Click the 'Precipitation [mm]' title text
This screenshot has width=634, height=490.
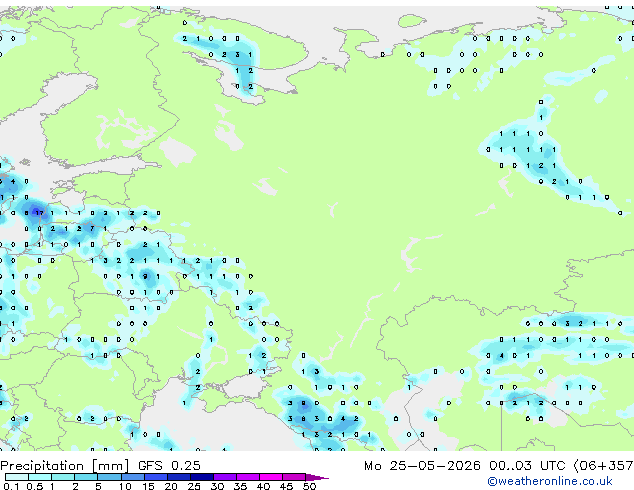click(x=65, y=466)
